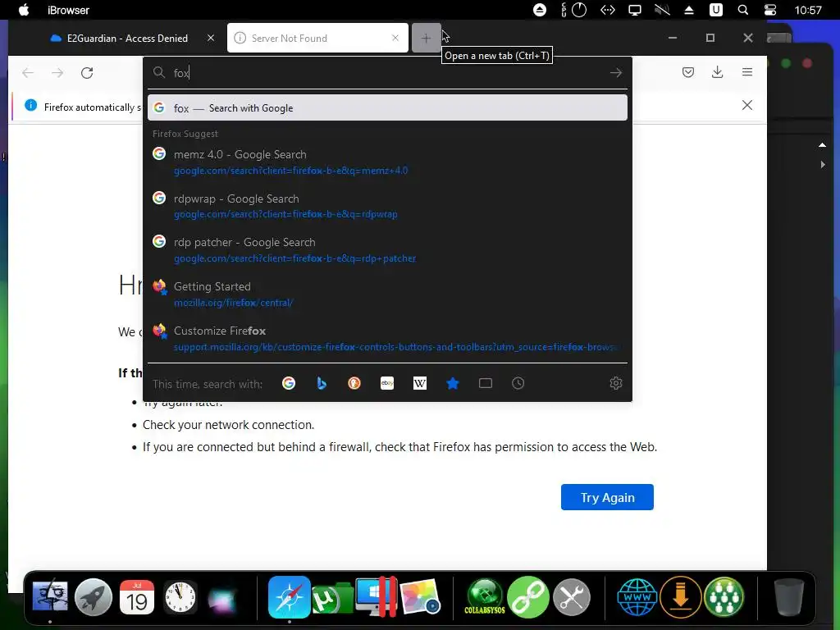Screen dimensions: 840x630
Task: Open the WWW globe app in dock
Action: (x=637, y=596)
